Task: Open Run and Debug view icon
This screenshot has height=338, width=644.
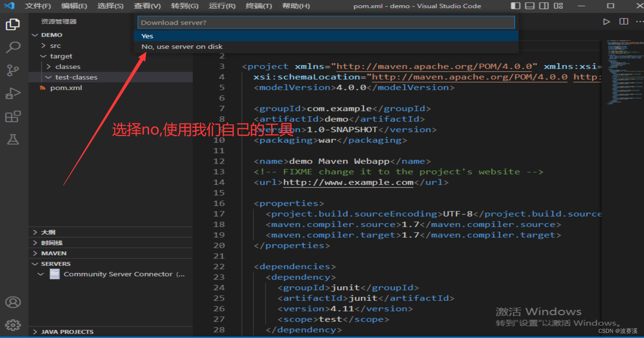Action: pyautogui.click(x=13, y=94)
